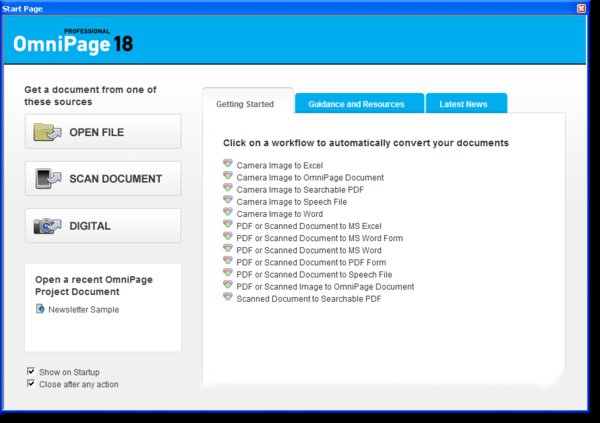
Task: Run PDF or Scanned Document to PDF Form
Action: coord(311,263)
